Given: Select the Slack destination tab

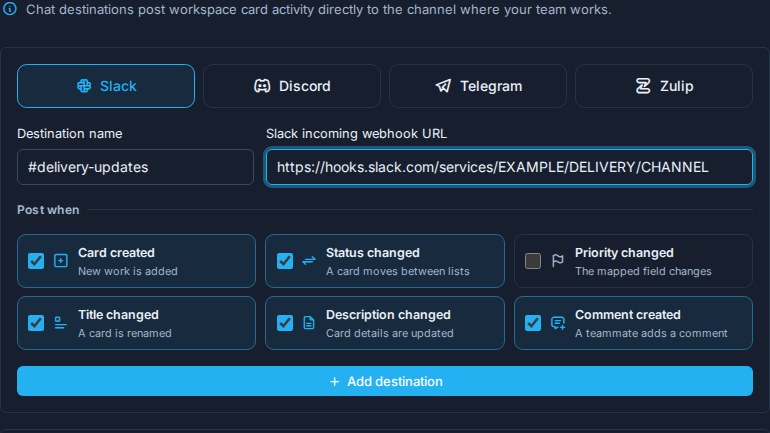Looking at the screenshot, I should 106,86.
